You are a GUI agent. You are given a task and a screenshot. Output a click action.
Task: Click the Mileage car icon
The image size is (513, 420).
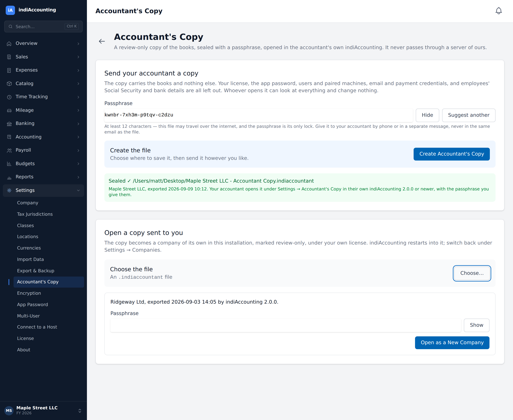(9, 110)
